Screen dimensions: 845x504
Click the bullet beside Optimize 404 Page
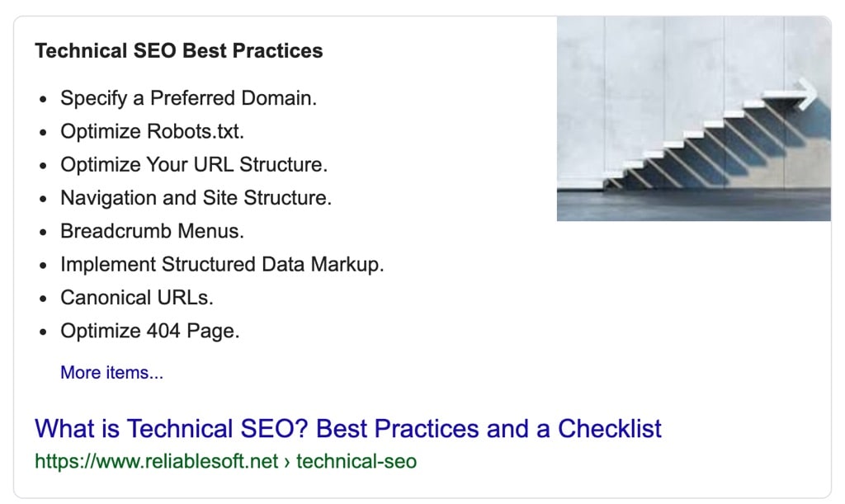(x=43, y=332)
